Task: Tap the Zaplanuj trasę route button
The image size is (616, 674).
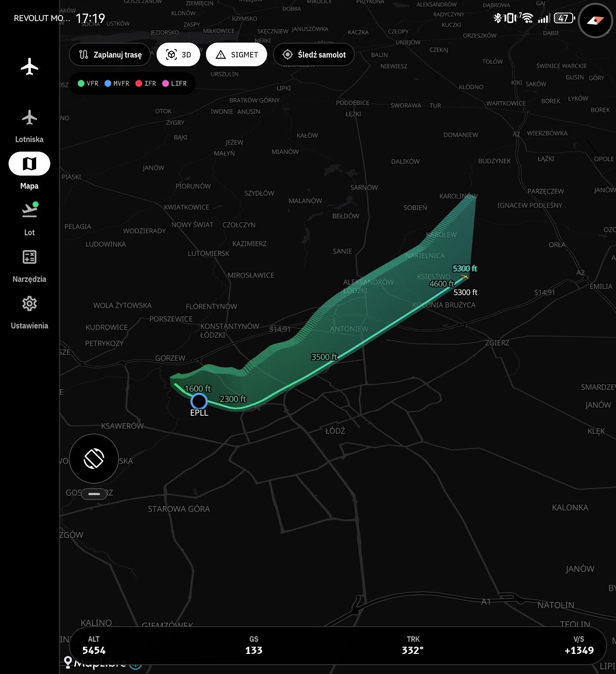Action: pyautogui.click(x=110, y=55)
